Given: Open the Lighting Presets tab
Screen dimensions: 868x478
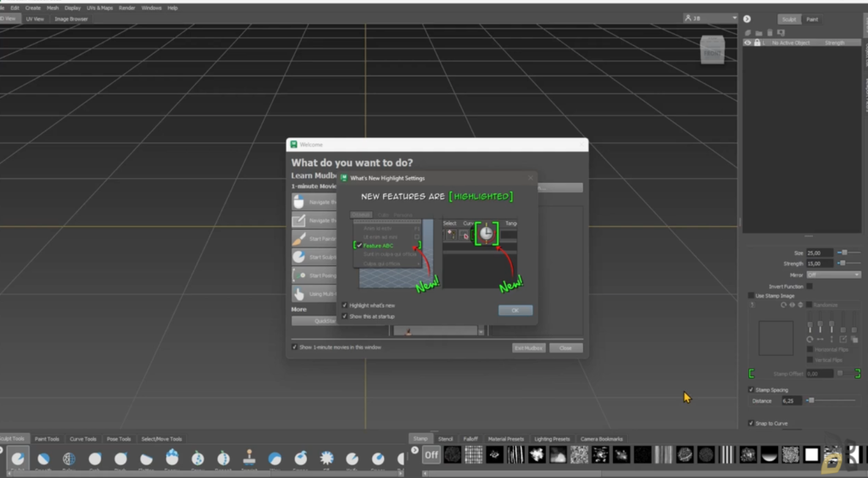Looking at the screenshot, I should pos(552,439).
